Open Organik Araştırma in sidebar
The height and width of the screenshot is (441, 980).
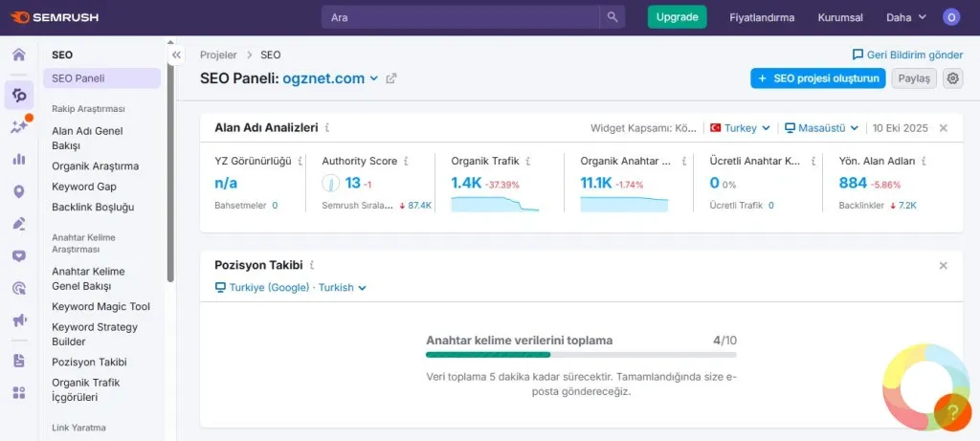tap(95, 166)
